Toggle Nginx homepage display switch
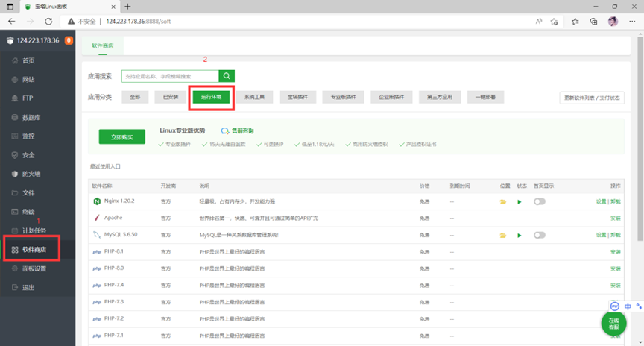Image resolution: width=644 pixels, height=346 pixels. (x=539, y=201)
